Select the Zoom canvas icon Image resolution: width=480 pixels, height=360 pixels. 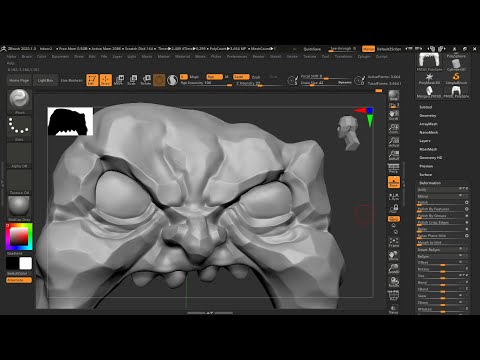coord(394,129)
